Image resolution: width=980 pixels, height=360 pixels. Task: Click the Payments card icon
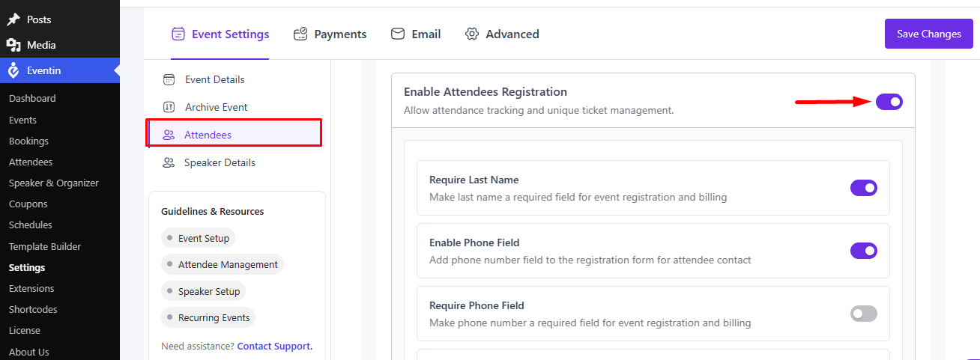pos(300,34)
